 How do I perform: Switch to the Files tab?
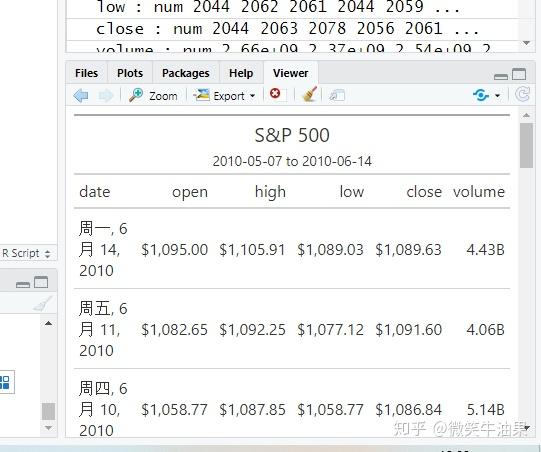[x=86, y=73]
